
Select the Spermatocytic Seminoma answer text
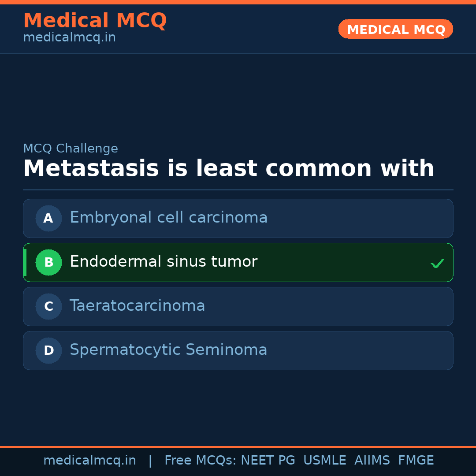click(168, 350)
